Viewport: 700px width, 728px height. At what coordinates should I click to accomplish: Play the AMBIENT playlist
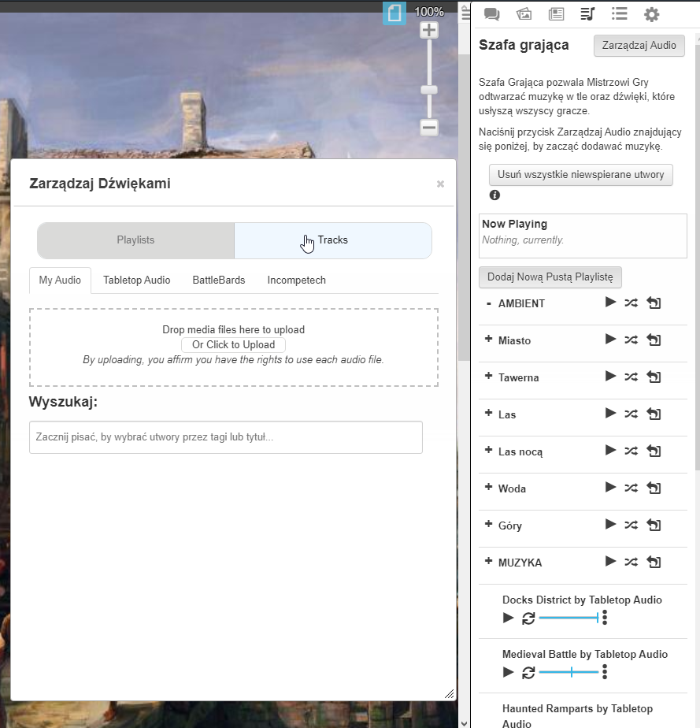coord(610,303)
